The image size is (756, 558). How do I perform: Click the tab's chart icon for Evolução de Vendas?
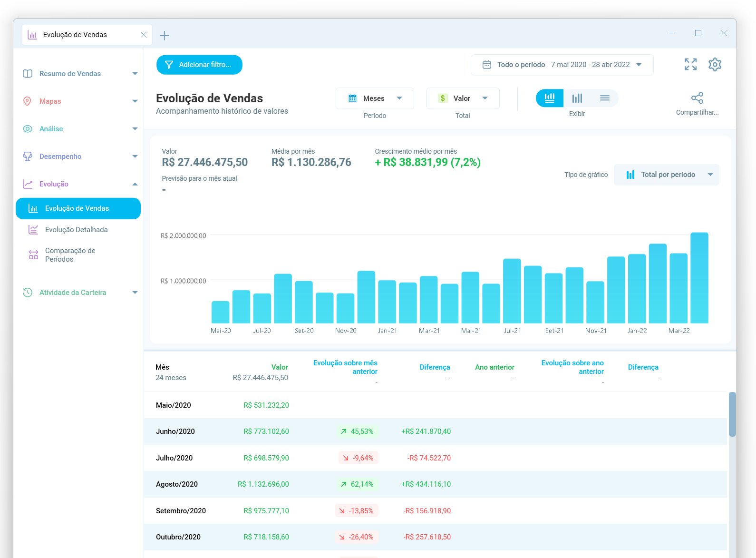32,35
